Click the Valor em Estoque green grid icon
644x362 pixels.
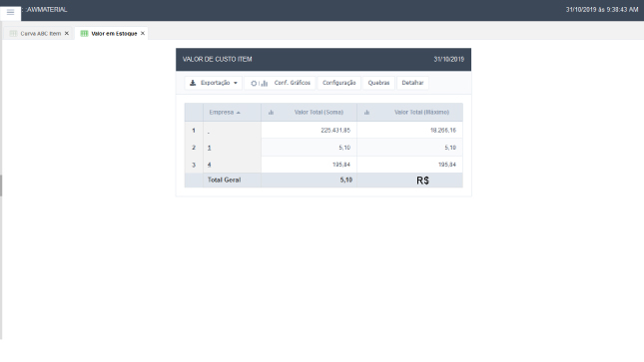(84, 34)
